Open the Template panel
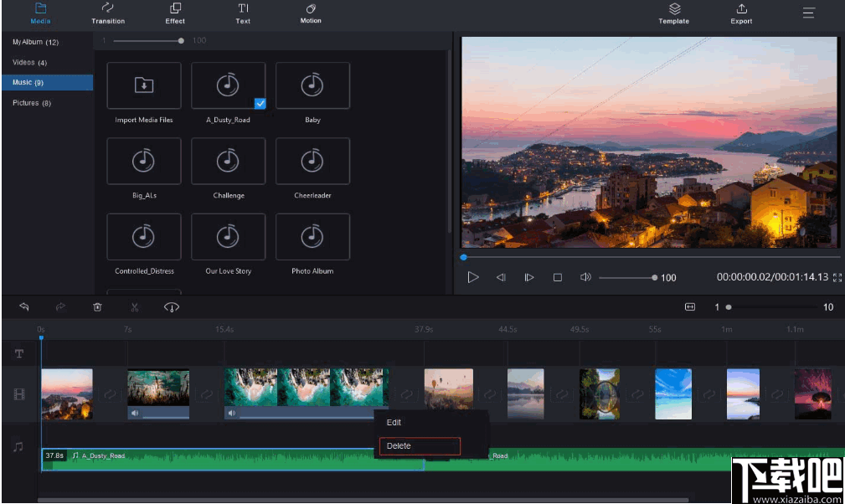The image size is (845, 504). [x=673, y=14]
